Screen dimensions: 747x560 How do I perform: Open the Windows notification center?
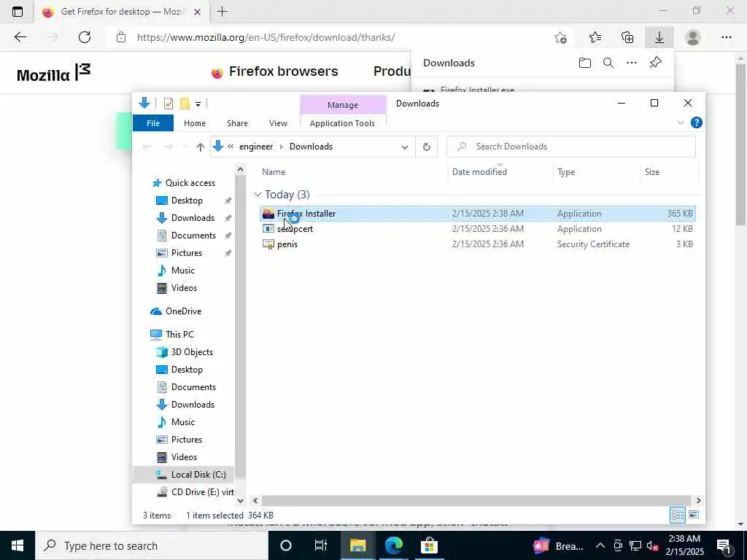tap(724, 545)
